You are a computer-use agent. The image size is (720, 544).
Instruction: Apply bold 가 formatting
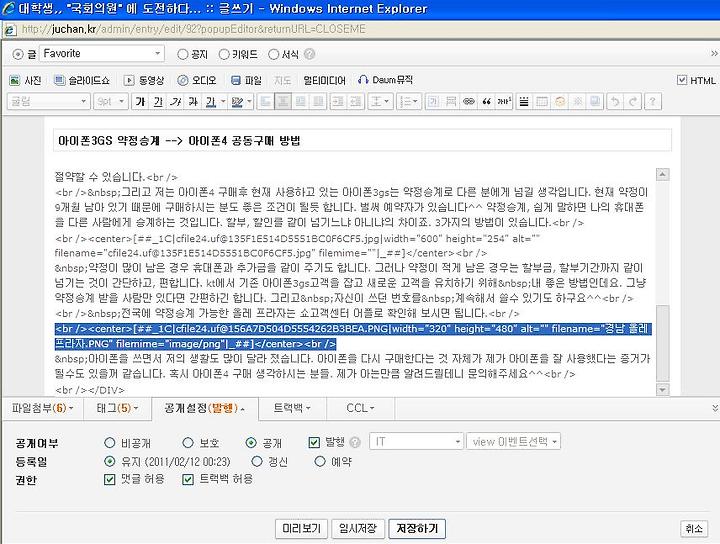coord(141,101)
